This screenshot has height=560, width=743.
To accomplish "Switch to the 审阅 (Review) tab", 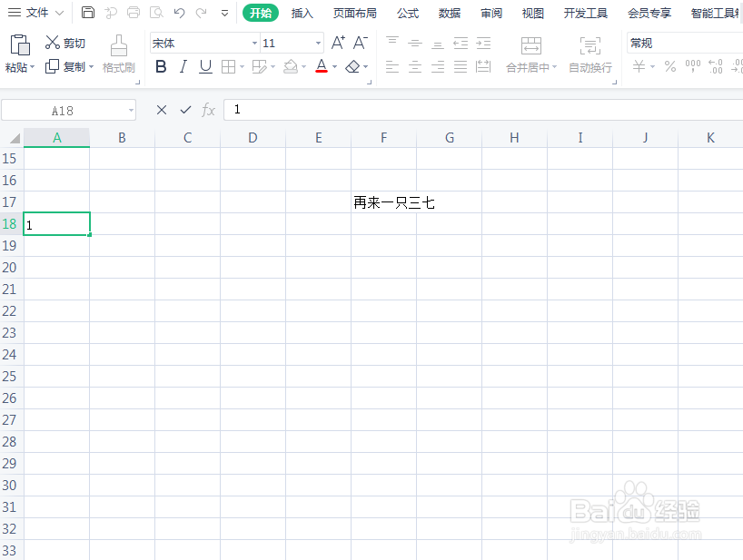I will [x=490, y=14].
